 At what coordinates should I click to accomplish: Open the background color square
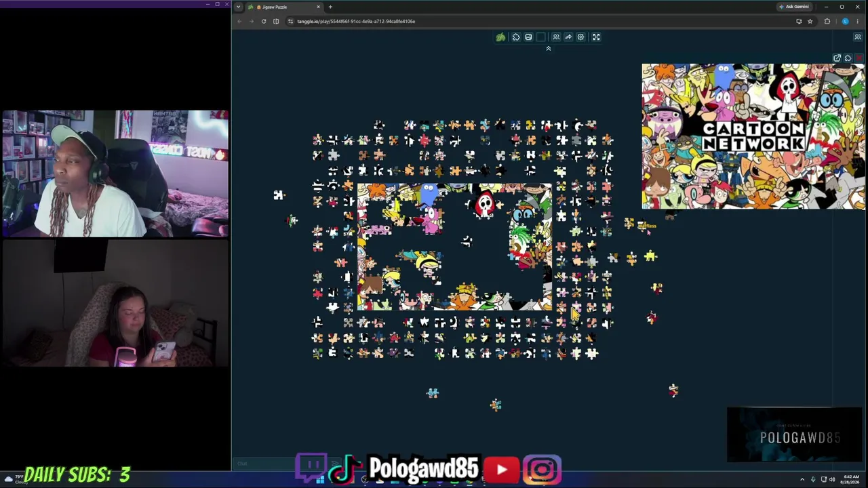[x=541, y=37]
